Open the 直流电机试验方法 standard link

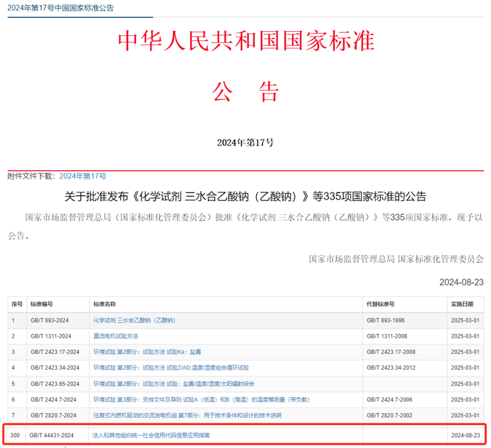coord(115,336)
